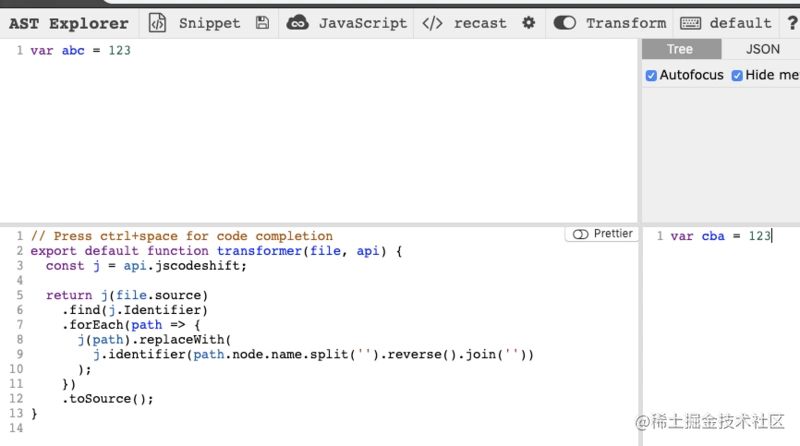Open the default keymap menu
Screen dimensions: 800x446
pyautogui.click(x=740, y=23)
